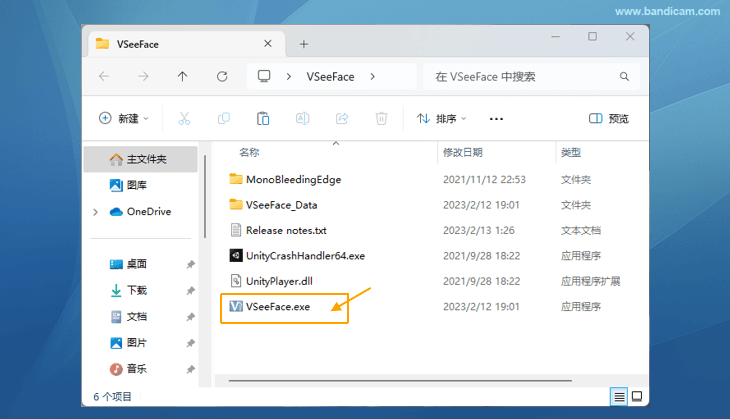Click the This PC monitor icon in address bar
The image size is (730, 419).
(264, 76)
